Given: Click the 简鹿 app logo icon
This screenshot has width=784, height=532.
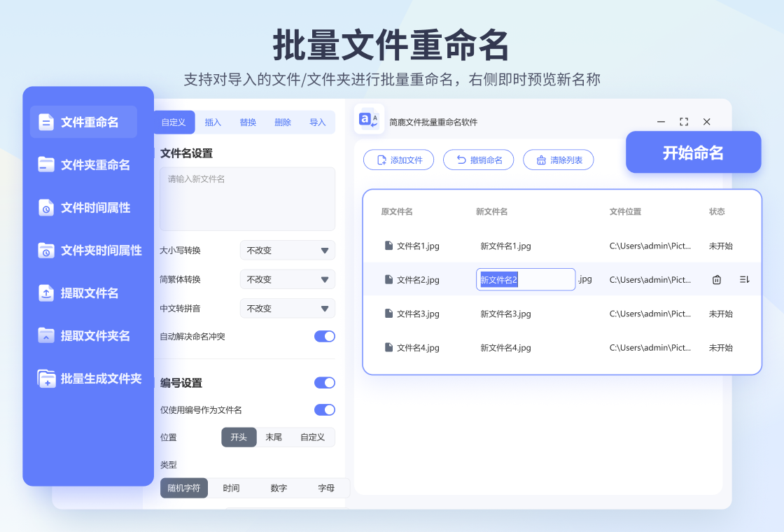Looking at the screenshot, I should click(369, 119).
